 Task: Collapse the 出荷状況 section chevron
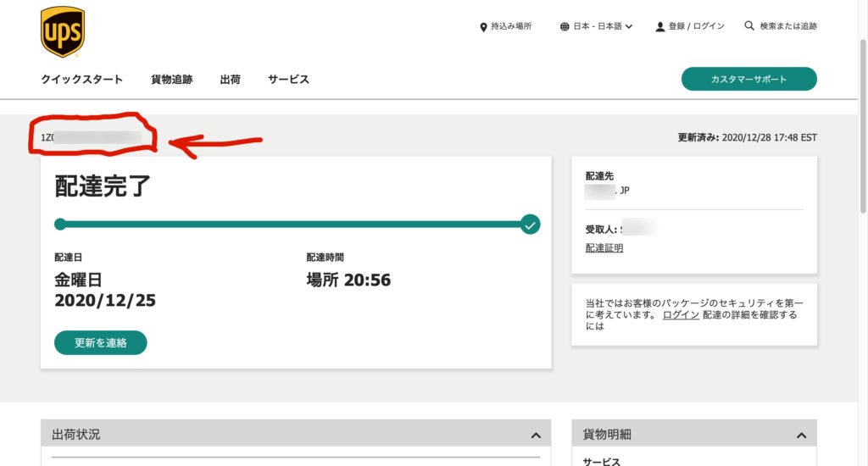click(535, 435)
